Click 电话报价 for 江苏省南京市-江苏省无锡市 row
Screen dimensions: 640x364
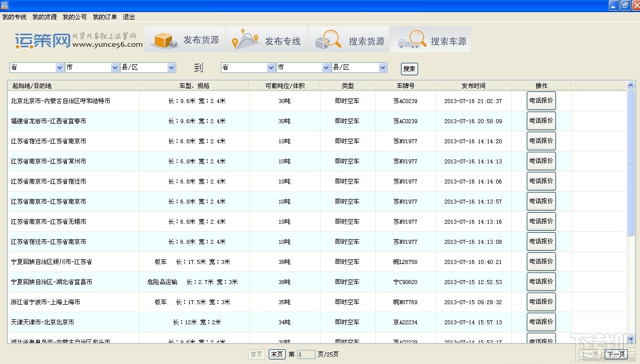click(541, 221)
